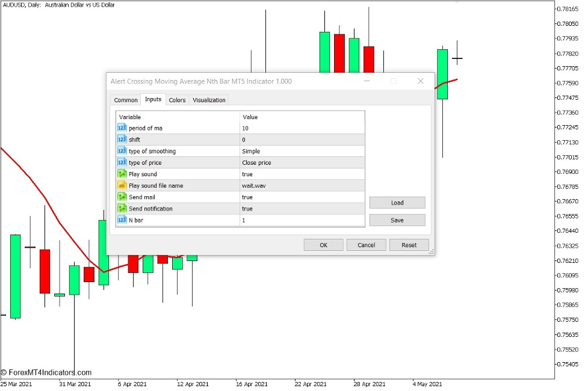Click the yellow ab icon for sound file name
The image size is (588, 391).
pyautogui.click(x=122, y=185)
